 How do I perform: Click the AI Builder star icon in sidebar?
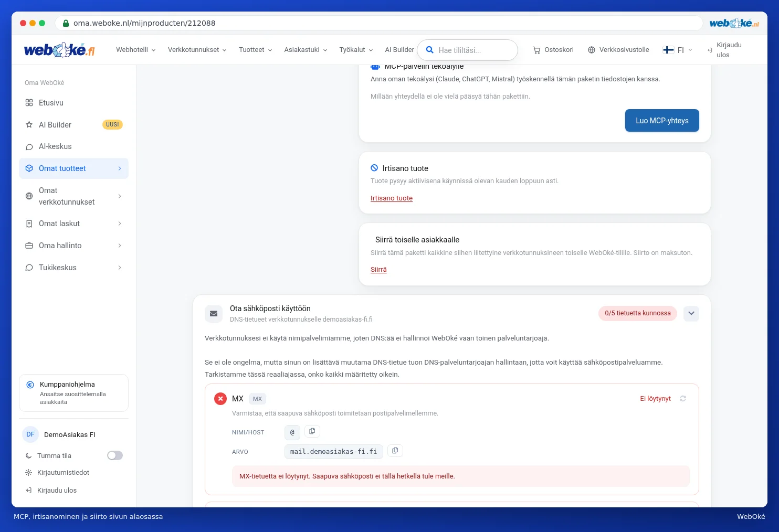[x=29, y=125]
